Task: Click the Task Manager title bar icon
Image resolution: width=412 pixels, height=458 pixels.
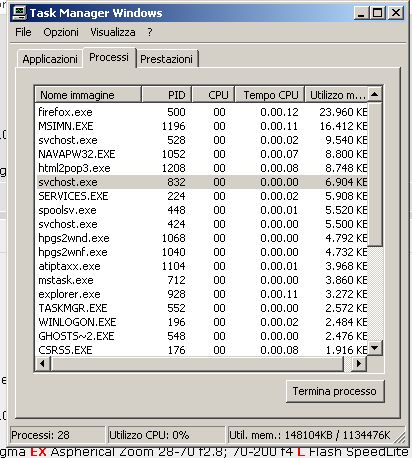Action: [19, 13]
